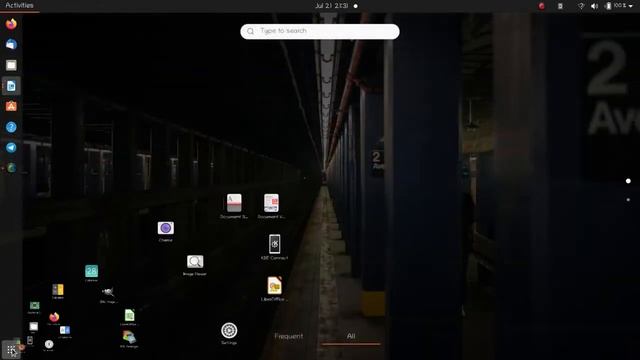640x360 pixels.
Task: Select the second app grid page dot
Action: (x=628, y=200)
